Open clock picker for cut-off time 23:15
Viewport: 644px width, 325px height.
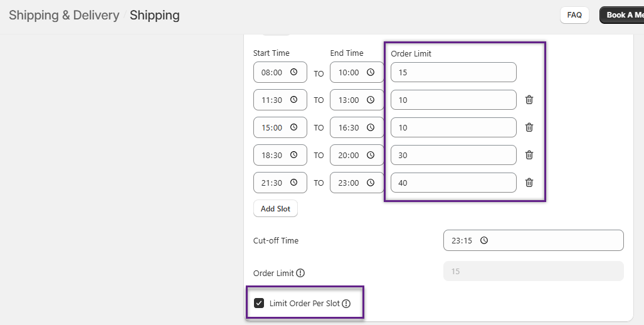484,240
